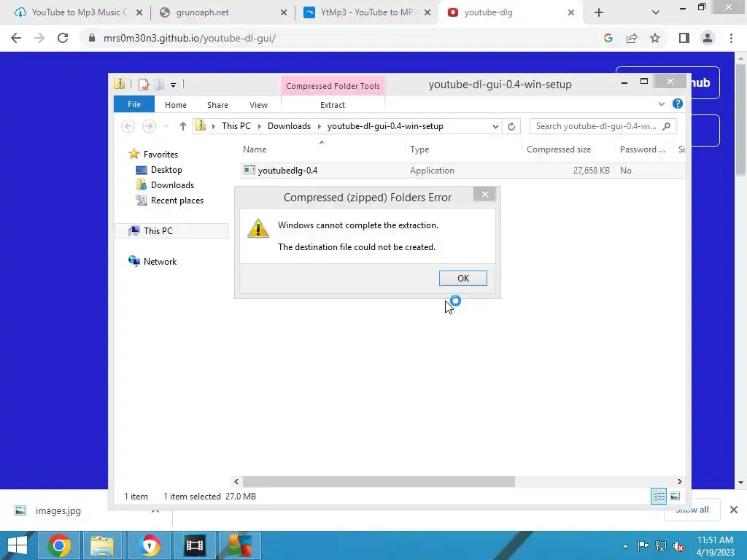Select Network in navigation pane
The image size is (747, 560).
(160, 262)
